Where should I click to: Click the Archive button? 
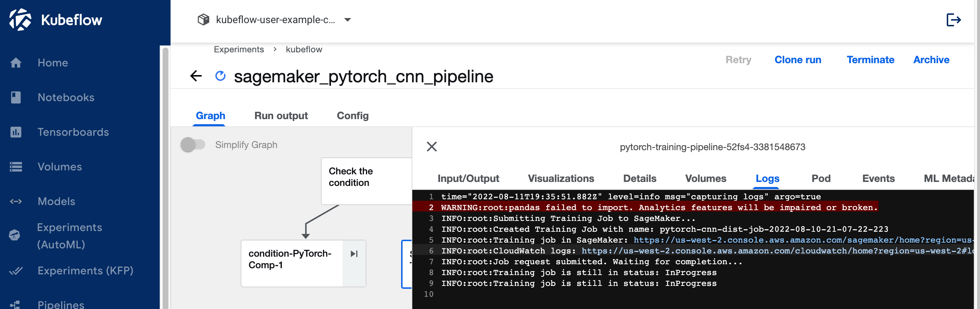tap(931, 60)
